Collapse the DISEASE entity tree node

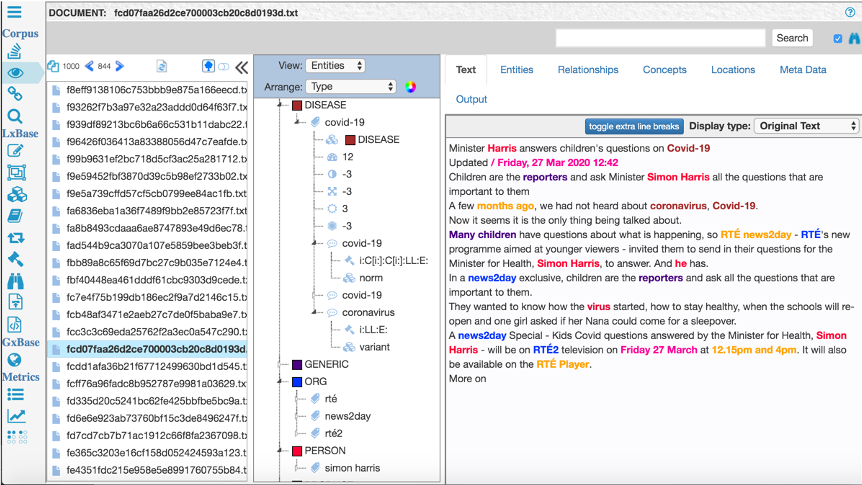pyautogui.click(x=280, y=105)
